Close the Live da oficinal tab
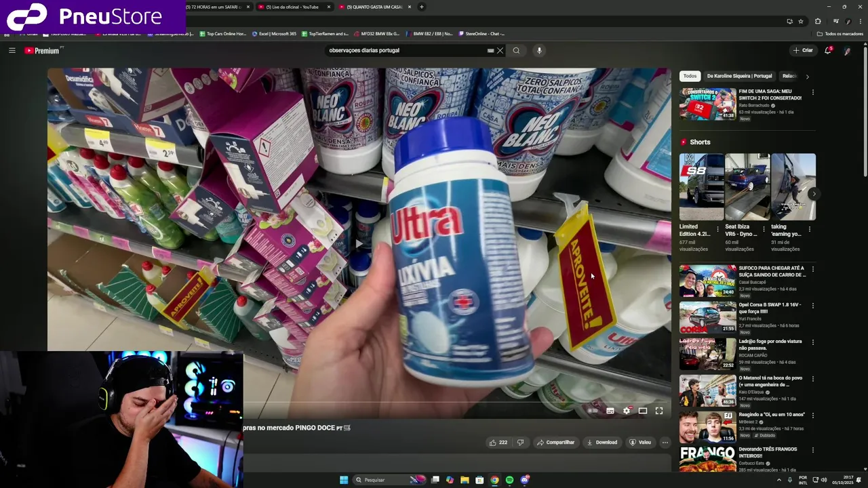This screenshot has width=868, height=488. point(329,7)
